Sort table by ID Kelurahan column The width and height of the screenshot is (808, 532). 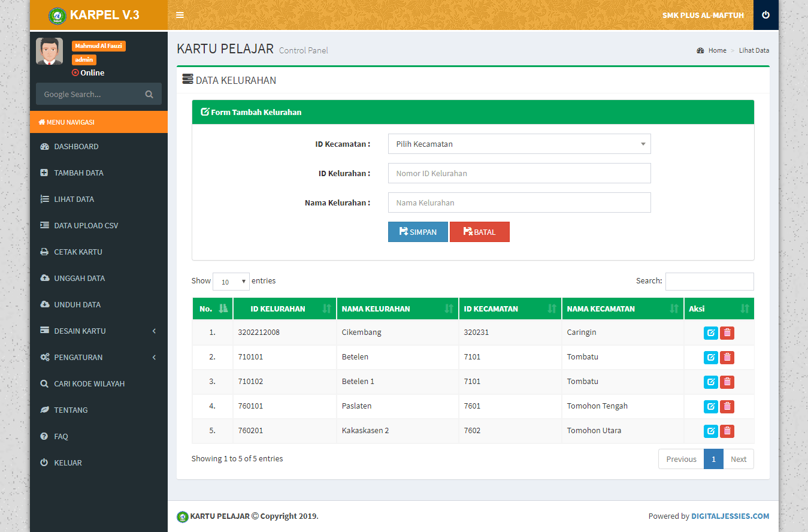(x=285, y=309)
